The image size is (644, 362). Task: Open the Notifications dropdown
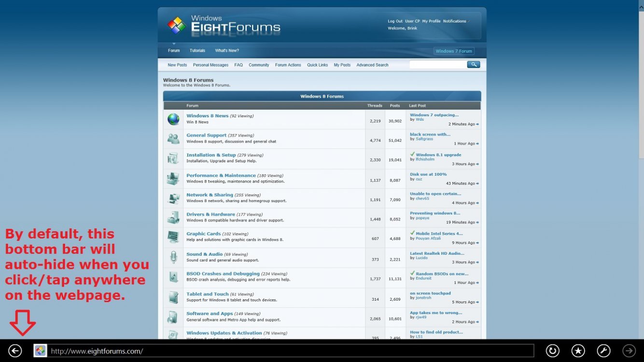point(455,21)
